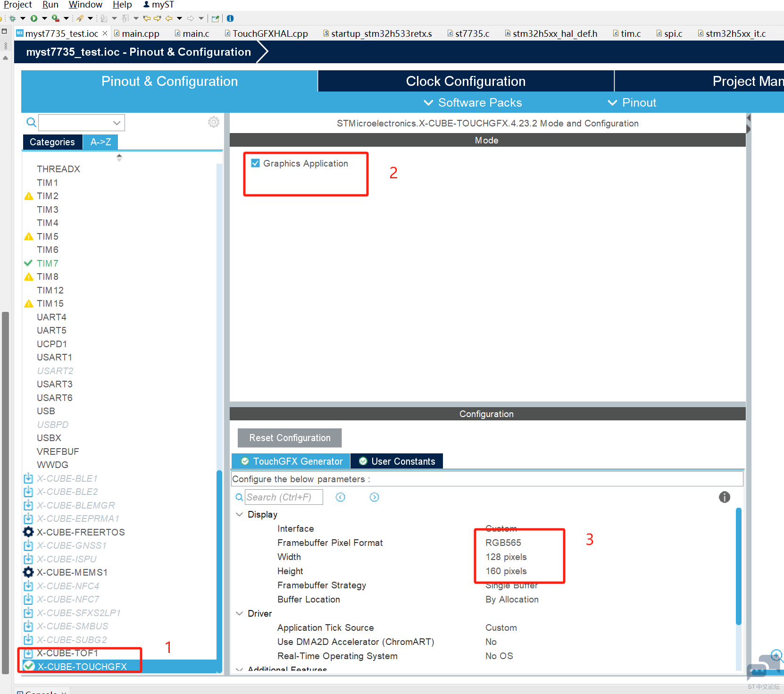Open the back navigation history dropdown
The height and width of the screenshot is (694, 784).
pos(179,18)
